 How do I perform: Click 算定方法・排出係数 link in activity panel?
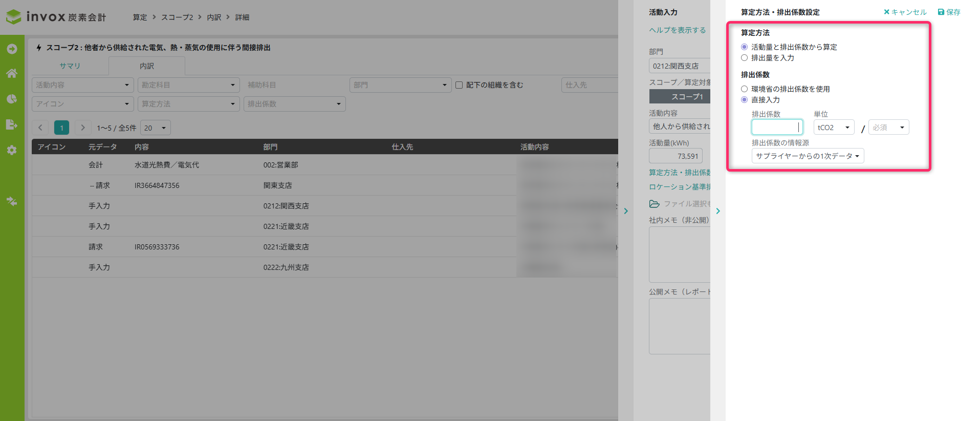pos(680,173)
